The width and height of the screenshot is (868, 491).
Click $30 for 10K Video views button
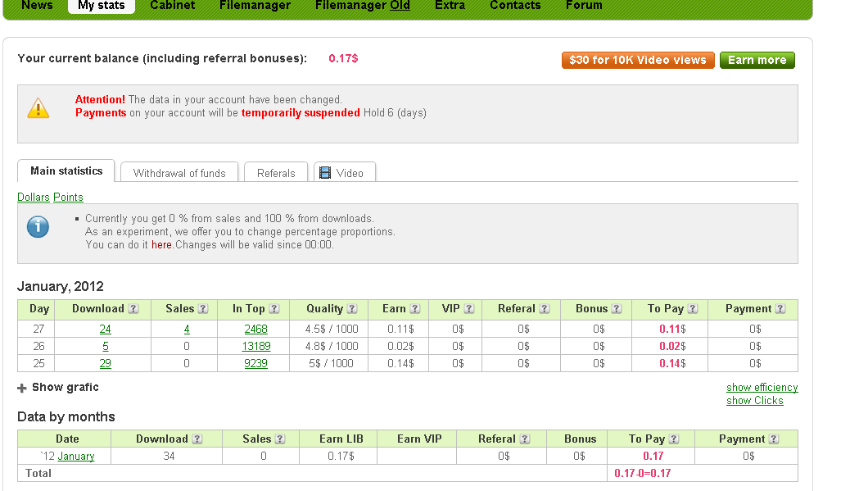click(637, 60)
